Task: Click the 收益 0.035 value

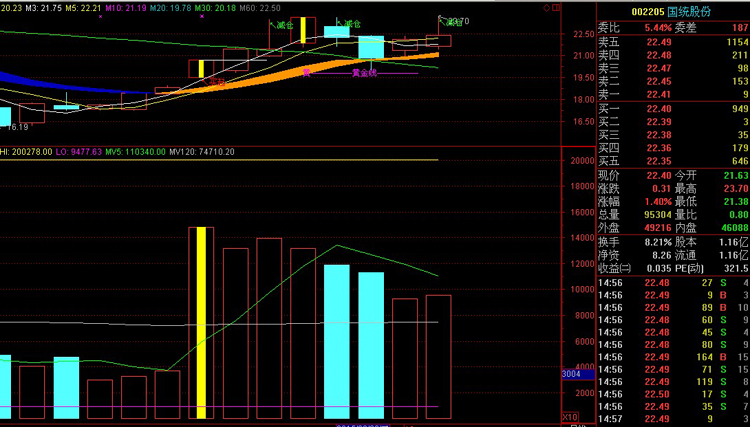Action: click(x=659, y=269)
